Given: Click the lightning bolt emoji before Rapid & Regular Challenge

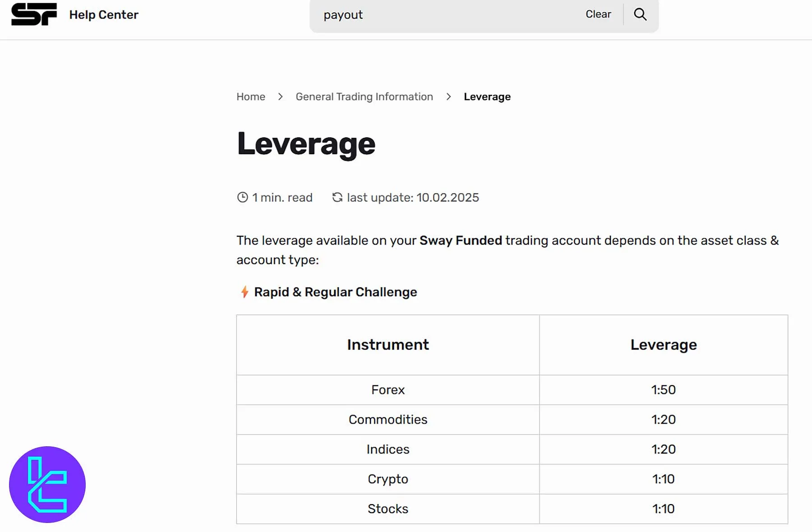Looking at the screenshot, I should coord(244,292).
